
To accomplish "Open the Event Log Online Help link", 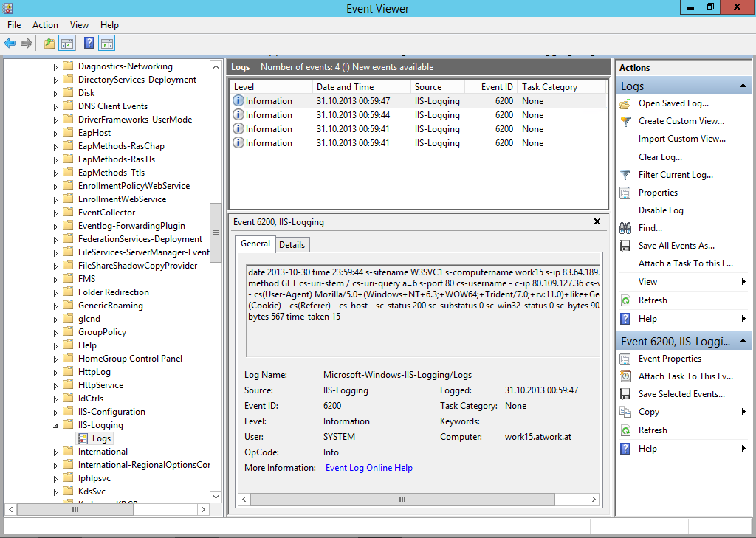I will (x=368, y=468).
